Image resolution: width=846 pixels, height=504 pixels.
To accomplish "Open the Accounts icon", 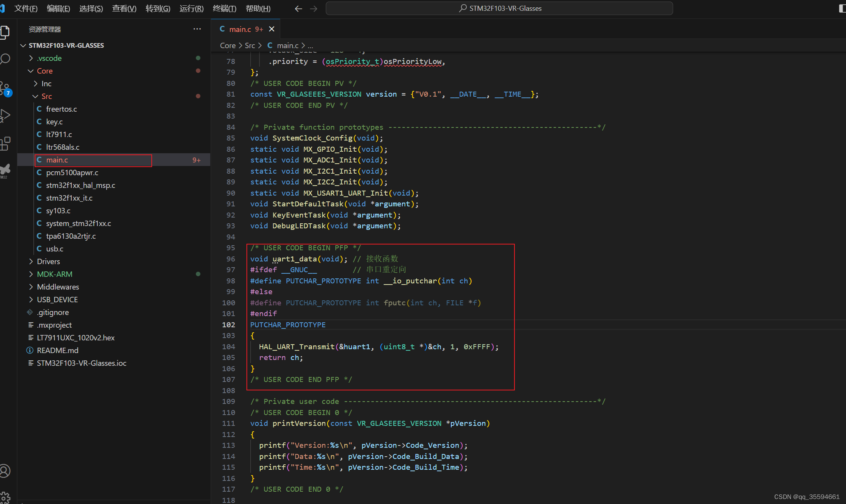I will pyautogui.click(x=5, y=471).
